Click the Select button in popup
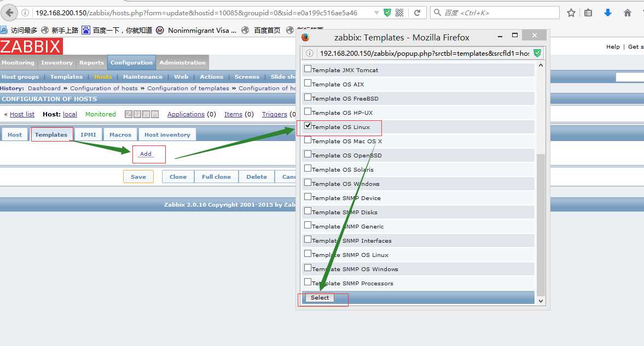644x346 pixels. click(320, 297)
